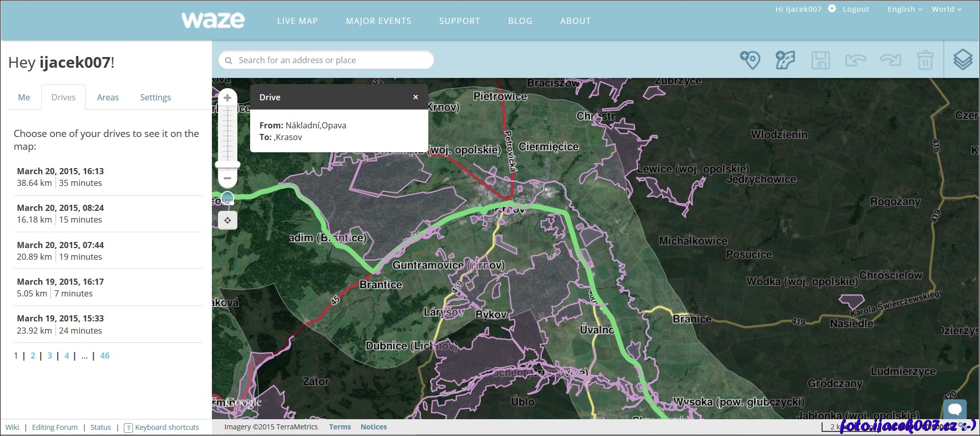Expand the World region dropdown
The height and width of the screenshot is (436, 980).
tap(946, 9)
